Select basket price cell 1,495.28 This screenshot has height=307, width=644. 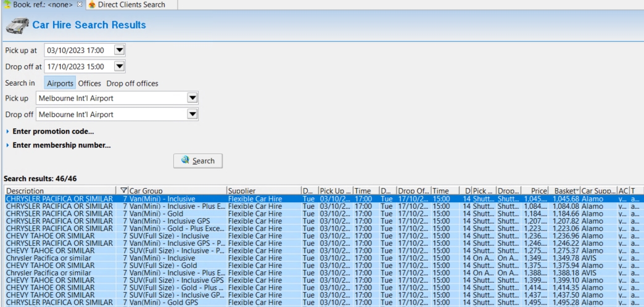pyautogui.click(x=566, y=303)
